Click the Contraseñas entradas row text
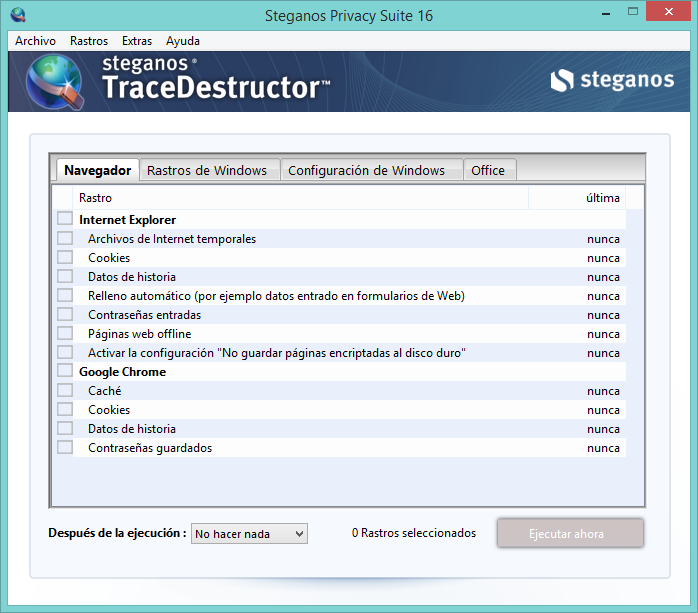The height and width of the screenshot is (613, 698). point(145,315)
